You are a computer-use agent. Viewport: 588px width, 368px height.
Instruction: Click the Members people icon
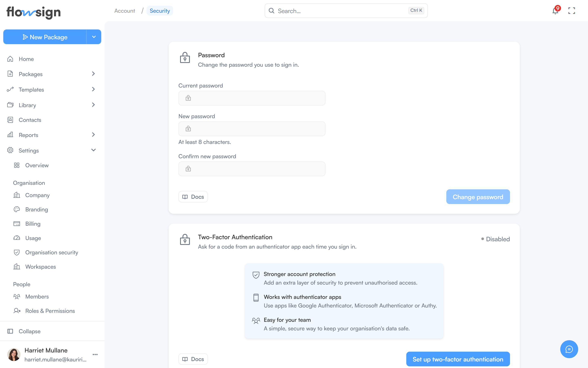click(x=17, y=296)
